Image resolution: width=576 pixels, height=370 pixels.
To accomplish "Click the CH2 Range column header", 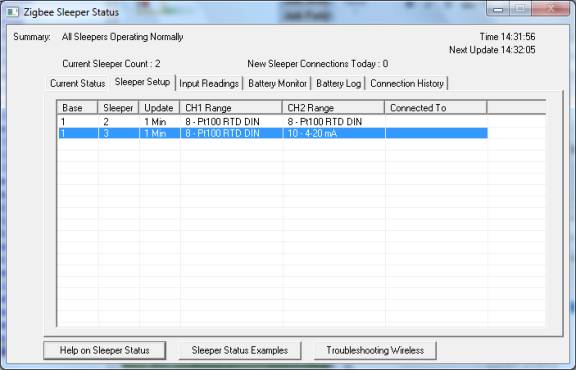I will click(333, 108).
